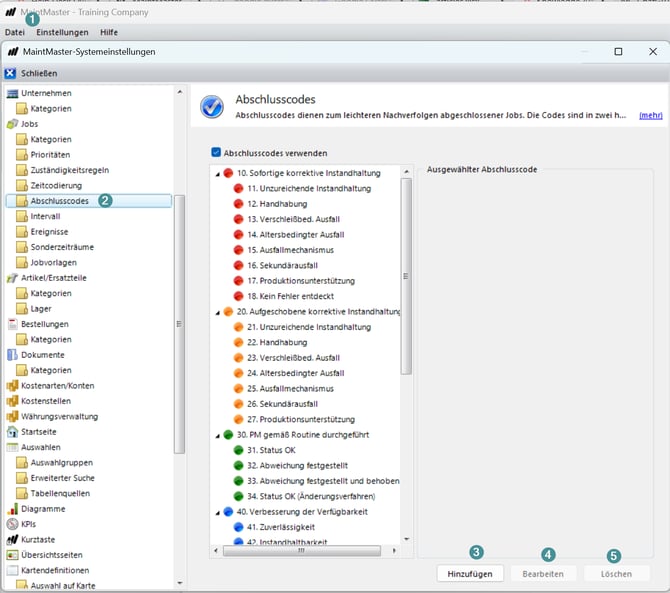Open the (mehr) link

[651, 115]
